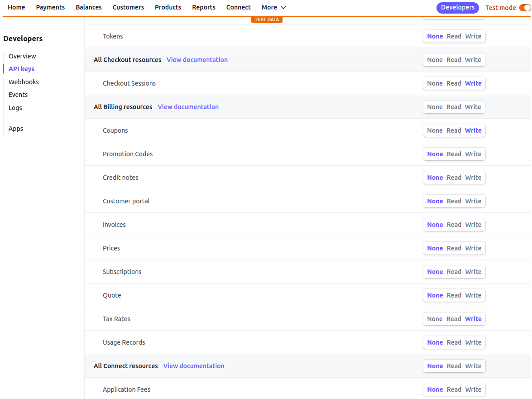Expand the More menu chevron
532x399 pixels.
[283, 7]
